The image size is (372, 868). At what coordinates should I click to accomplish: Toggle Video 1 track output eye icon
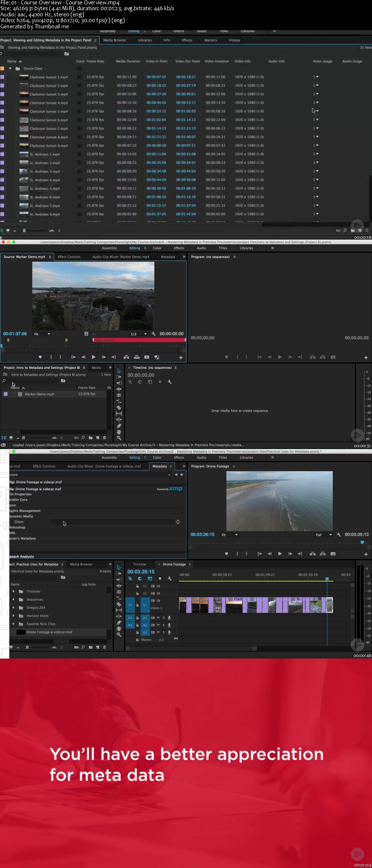click(158, 601)
